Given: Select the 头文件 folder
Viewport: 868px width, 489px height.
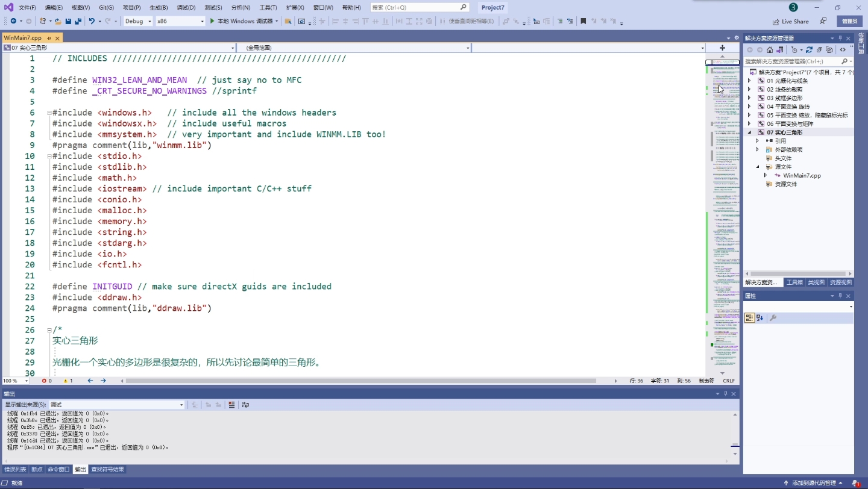Looking at the screenshot, I should pos(783,158).
